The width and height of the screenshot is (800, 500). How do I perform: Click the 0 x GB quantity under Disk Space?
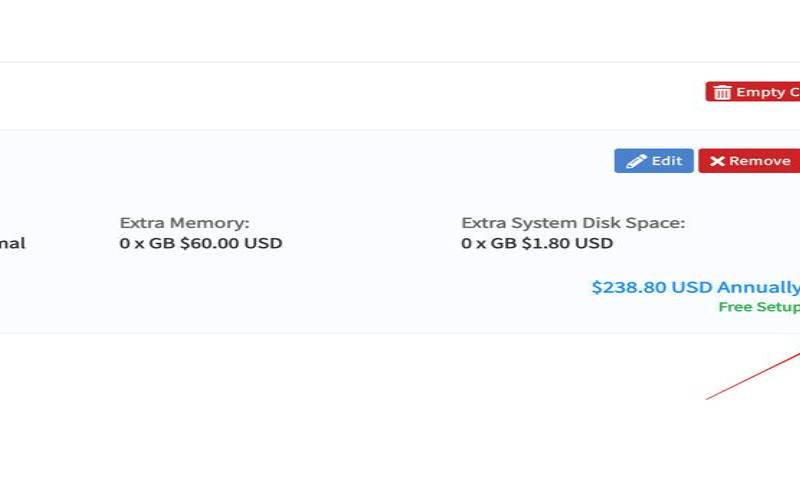[488, 243]
